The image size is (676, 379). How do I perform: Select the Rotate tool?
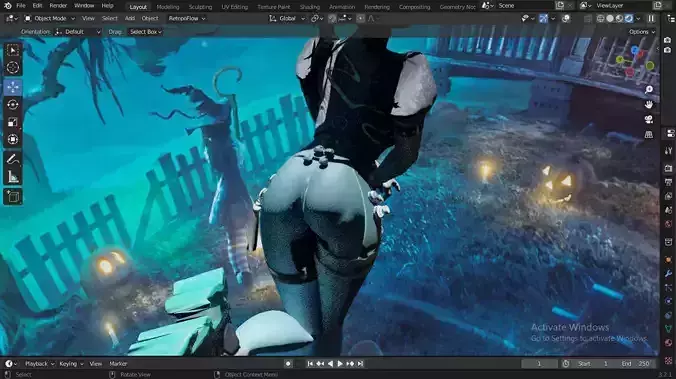13,104
